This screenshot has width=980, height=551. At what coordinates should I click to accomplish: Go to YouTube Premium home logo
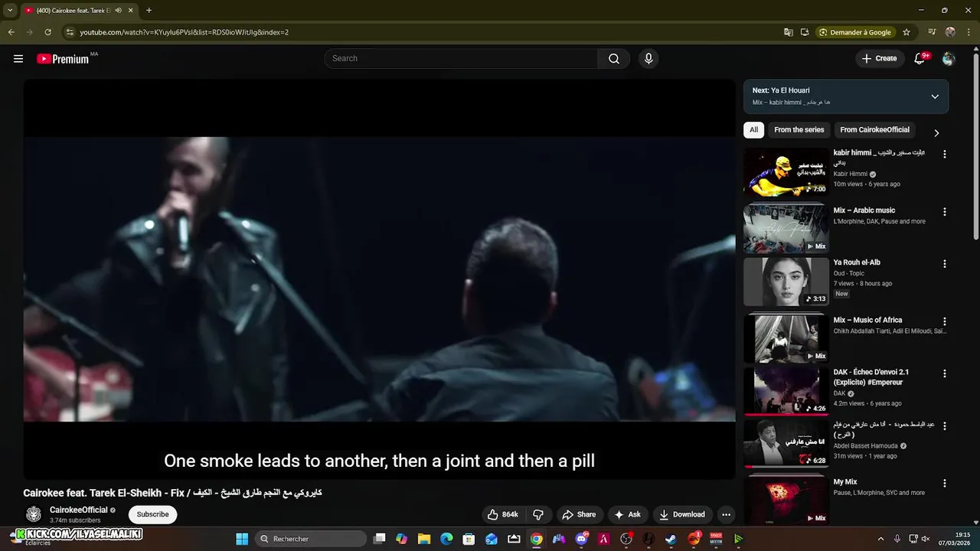[x=63, y=59]
